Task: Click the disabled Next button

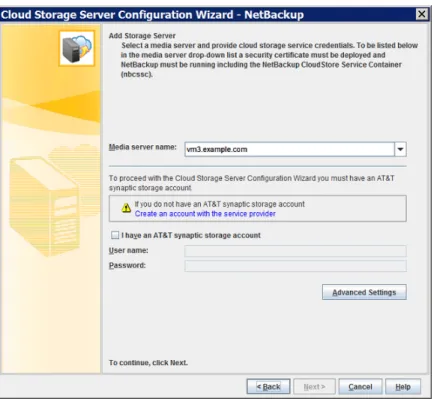Action: 314,387
